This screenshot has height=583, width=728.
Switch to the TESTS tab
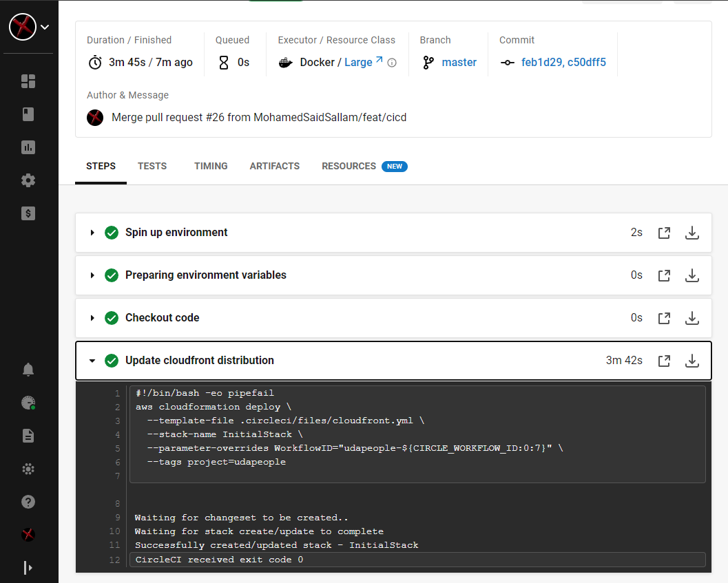pyautogui.click(x=152, y=166)
